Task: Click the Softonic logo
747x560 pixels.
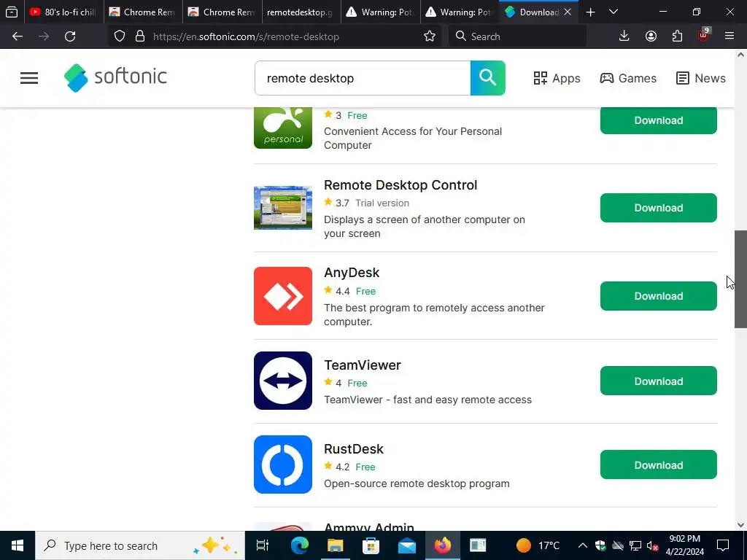Action: [115, 77]
